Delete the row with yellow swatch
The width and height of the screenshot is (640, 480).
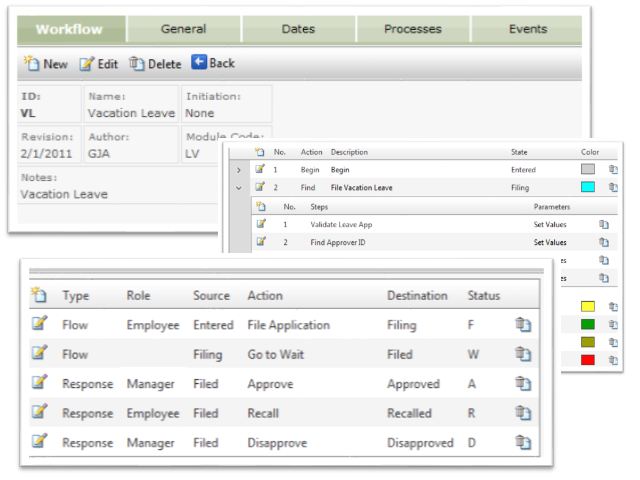[x=613, y=306]
